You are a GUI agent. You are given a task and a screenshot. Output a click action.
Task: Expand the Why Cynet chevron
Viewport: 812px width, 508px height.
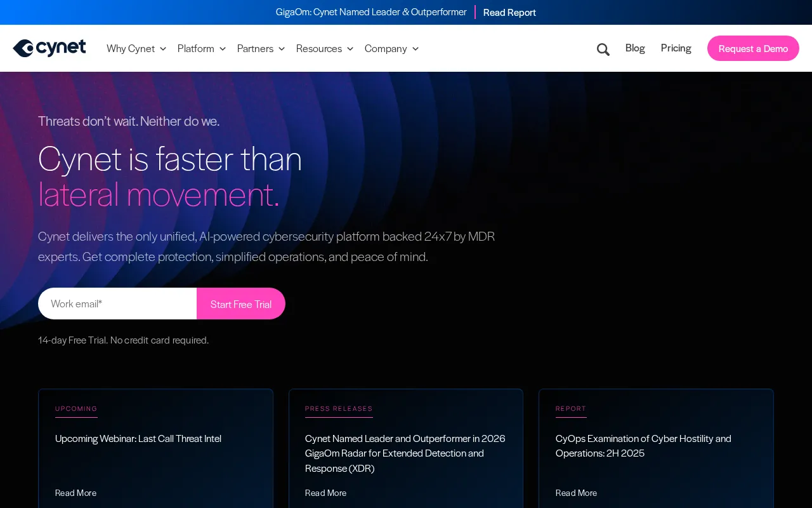[163, 49]
